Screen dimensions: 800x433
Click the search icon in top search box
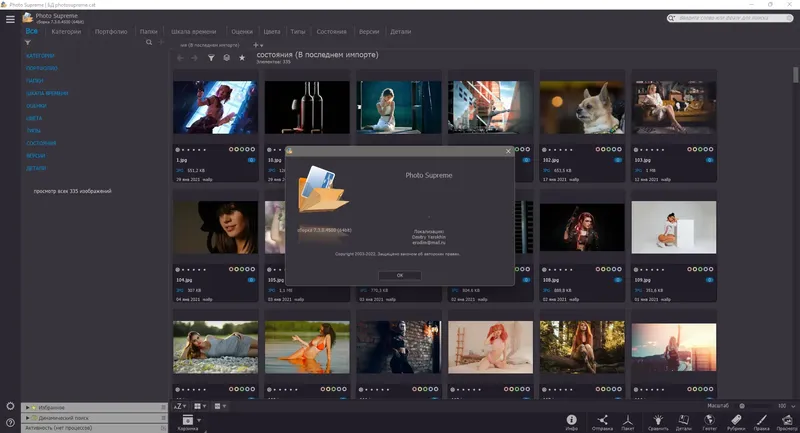(671, 18)
